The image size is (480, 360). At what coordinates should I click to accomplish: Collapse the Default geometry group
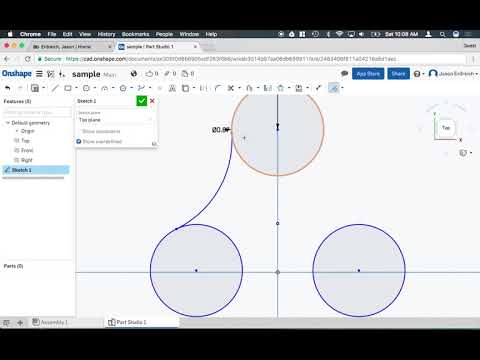pos(8,123)
